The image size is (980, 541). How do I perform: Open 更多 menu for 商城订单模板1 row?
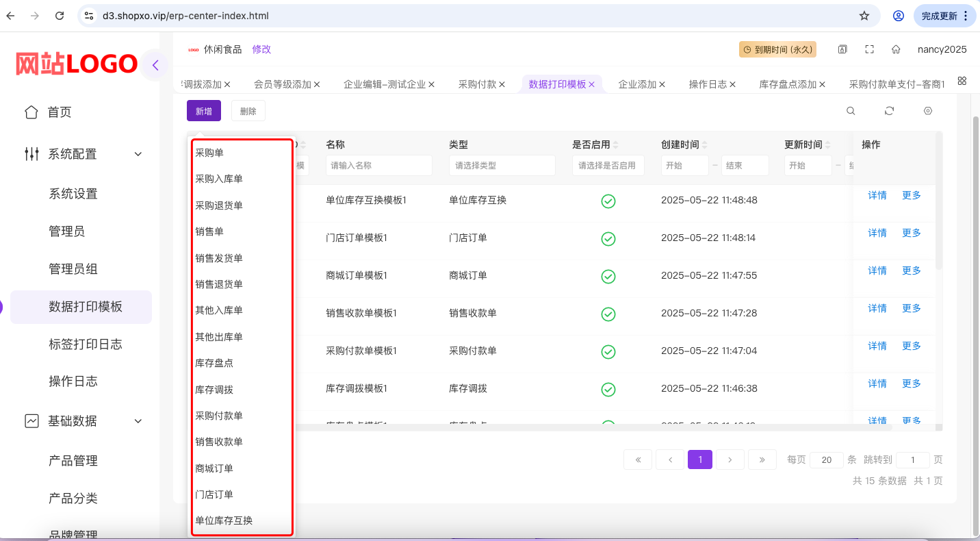(912, 270)
